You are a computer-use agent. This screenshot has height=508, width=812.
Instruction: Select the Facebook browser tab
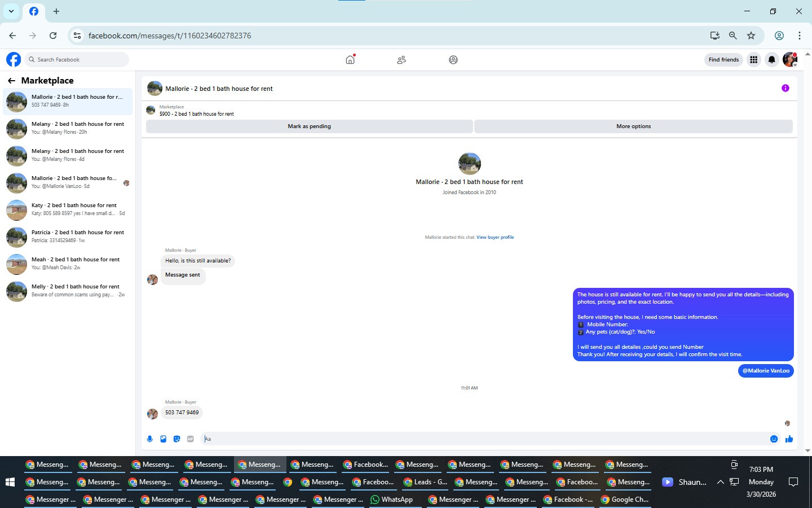point(34,11)
